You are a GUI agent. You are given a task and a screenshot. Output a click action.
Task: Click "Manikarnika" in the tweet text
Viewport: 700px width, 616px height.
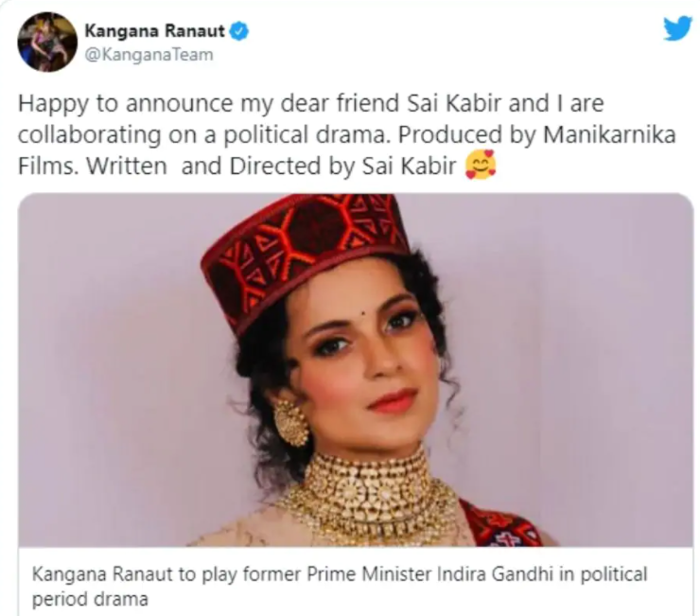tap(609, 134)
